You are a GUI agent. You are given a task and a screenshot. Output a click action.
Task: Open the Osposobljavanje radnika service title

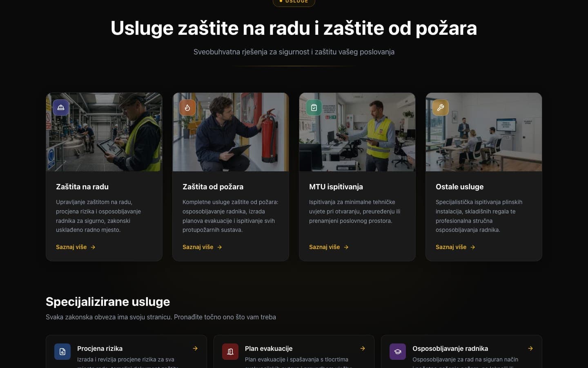point(450,348)
